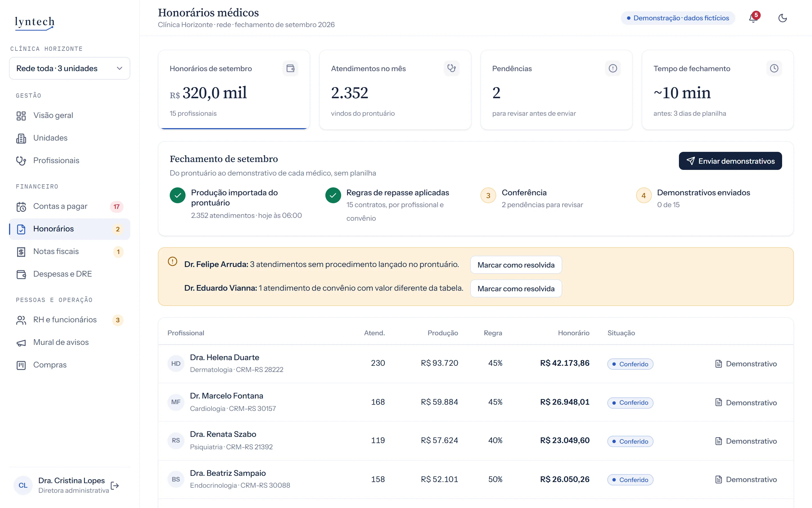Open Profissionais in the sidebar

[x=69, y=160]
